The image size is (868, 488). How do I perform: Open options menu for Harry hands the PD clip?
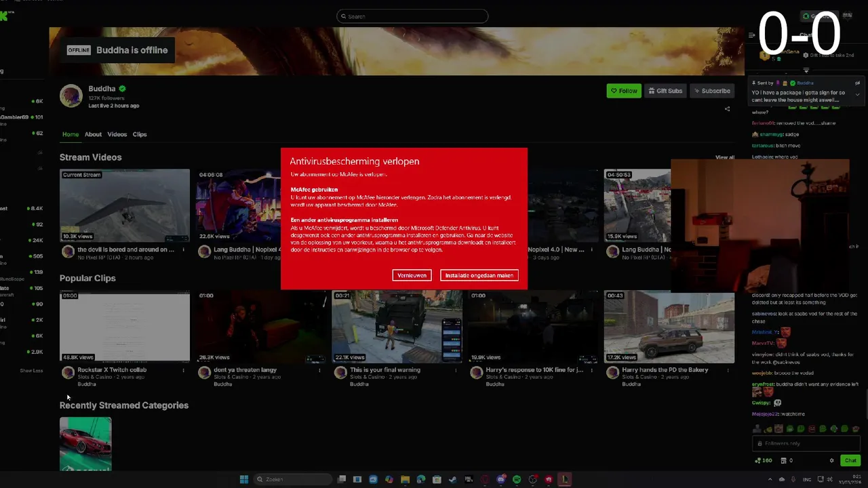[x=728, y=371]
